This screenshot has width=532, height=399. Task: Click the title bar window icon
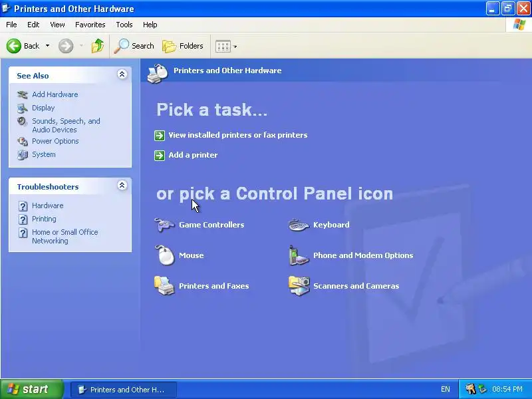click(x=6, y=8)
